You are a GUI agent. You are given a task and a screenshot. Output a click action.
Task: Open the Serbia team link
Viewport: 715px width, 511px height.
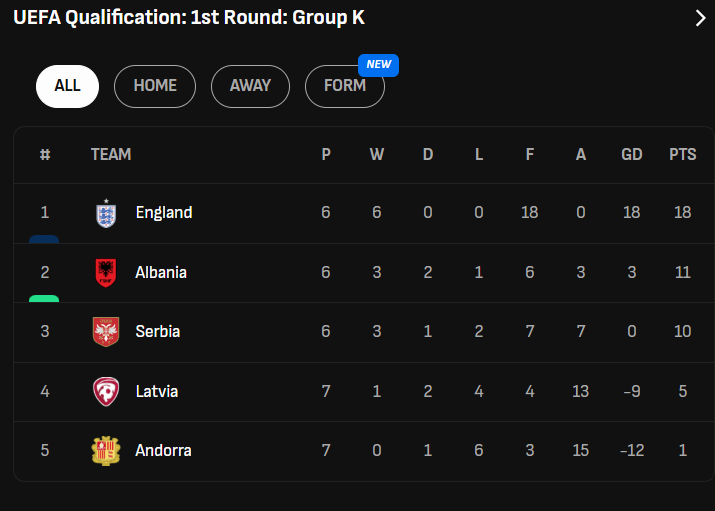[x=158, y=331]
